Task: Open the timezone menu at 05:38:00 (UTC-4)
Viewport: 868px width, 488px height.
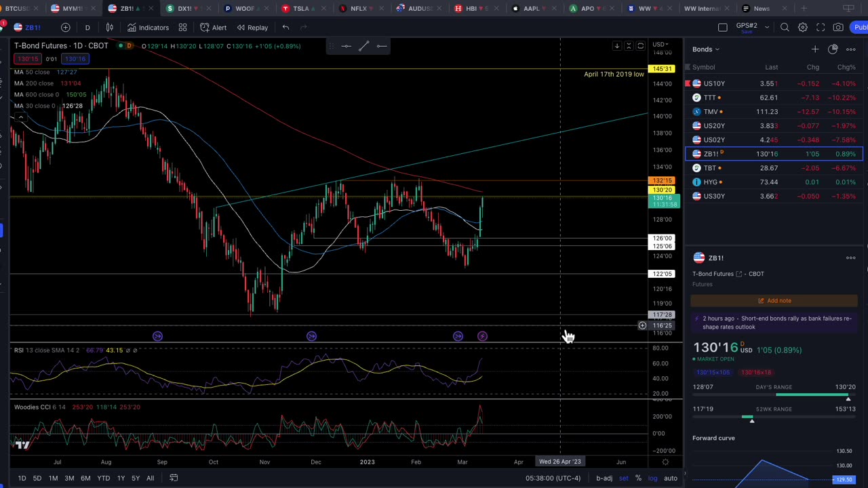Action: coord(553,478)
